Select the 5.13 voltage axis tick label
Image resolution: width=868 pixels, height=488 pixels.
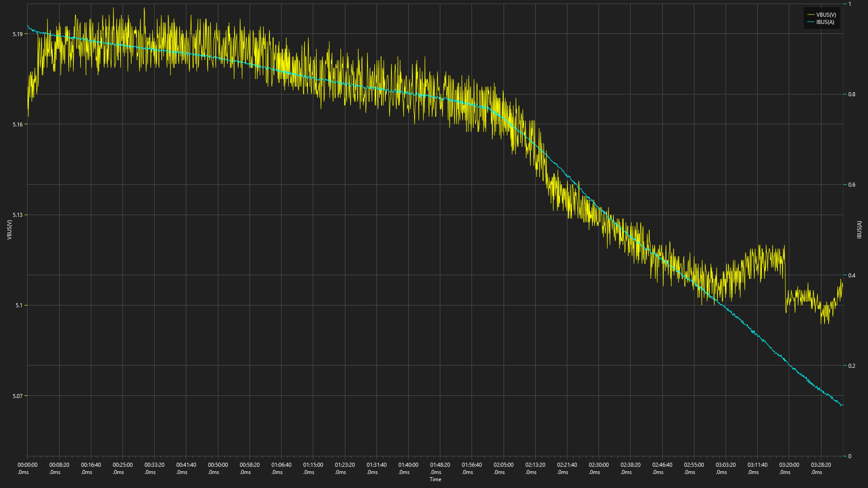18,215
